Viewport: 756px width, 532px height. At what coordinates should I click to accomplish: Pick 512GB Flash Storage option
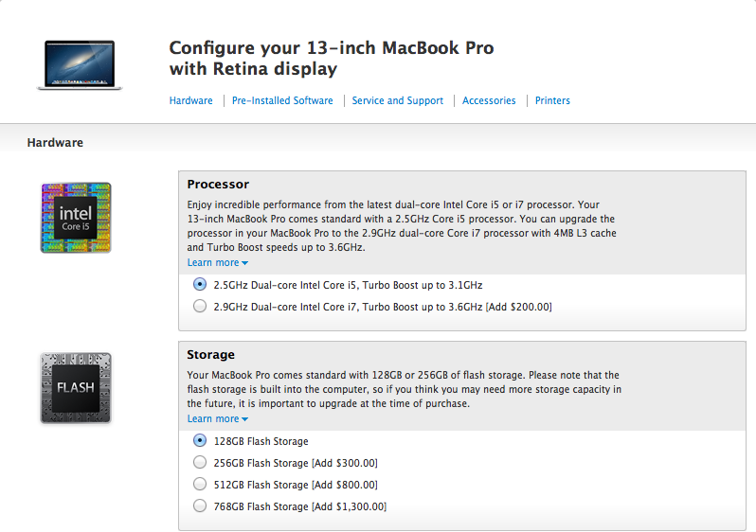[x=200, y=484]
